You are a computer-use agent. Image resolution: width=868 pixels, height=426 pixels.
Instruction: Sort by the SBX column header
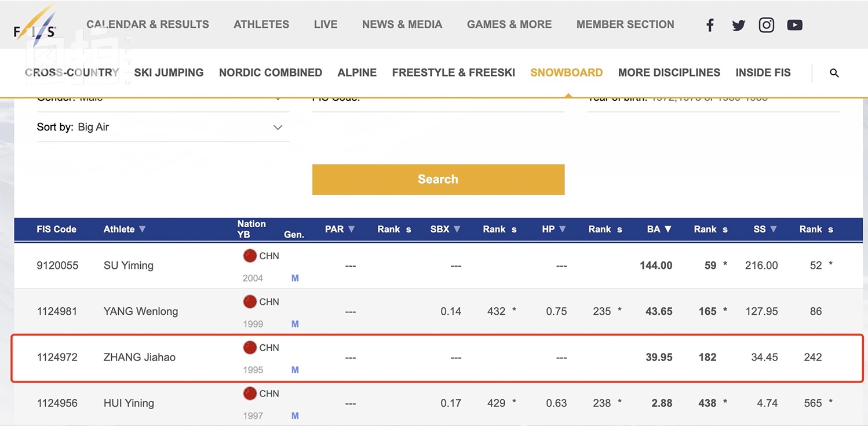pos(445,230)
